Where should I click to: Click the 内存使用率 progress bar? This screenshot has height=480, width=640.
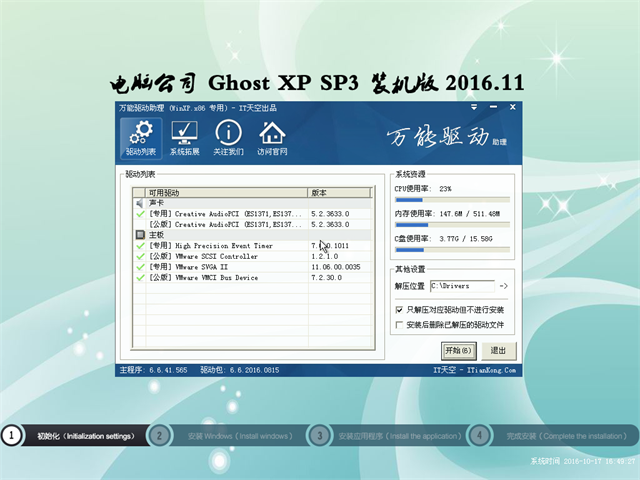point(452,225)
